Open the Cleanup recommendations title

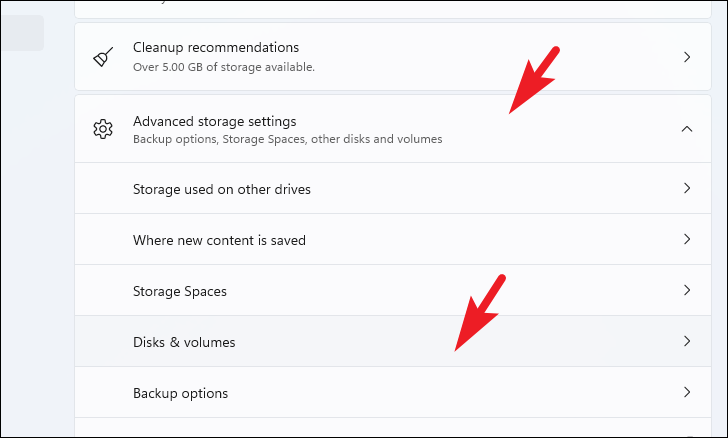point(216,47)
